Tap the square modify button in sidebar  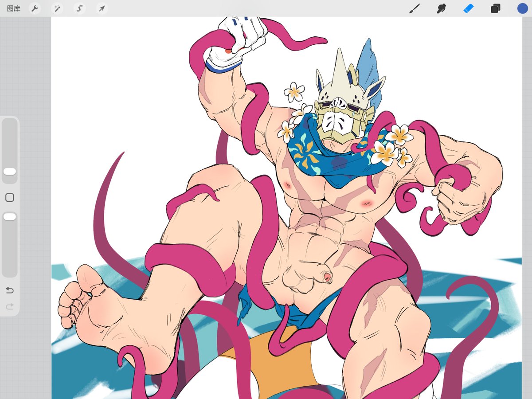tap(10, 198)
